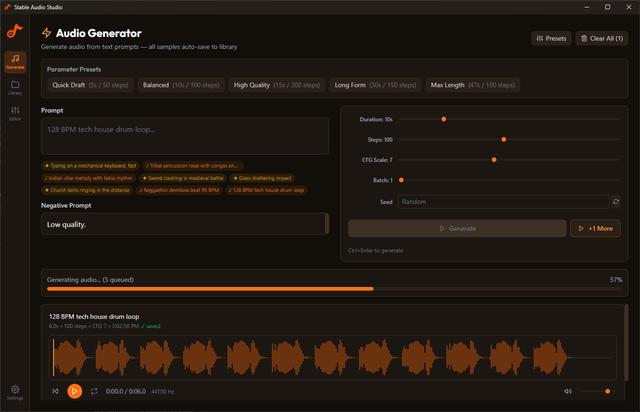Screen dimensions: 640x412
Task: Click the 'Generating audio... (3 queued)' status text
Action: coord(90,280)
